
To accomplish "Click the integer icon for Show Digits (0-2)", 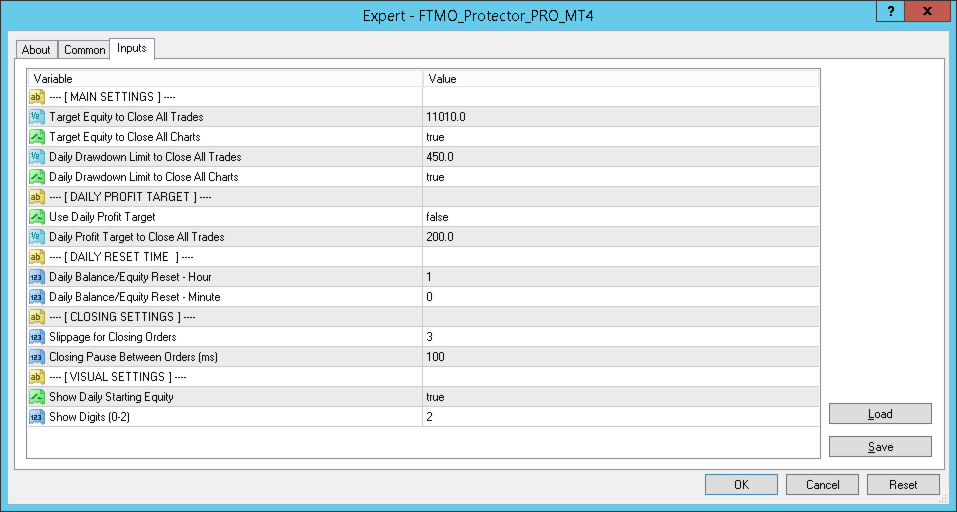I will pyautogui.click(x=37, y=417).
